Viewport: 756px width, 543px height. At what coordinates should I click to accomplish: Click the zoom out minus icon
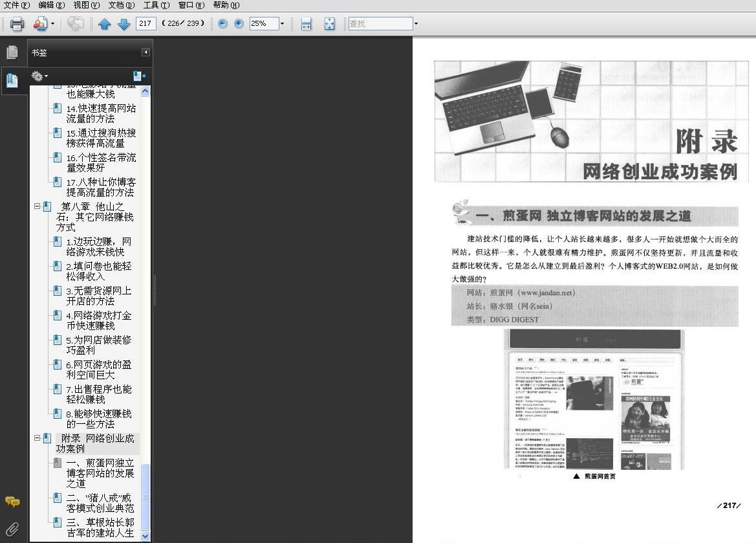pos(222,23)
